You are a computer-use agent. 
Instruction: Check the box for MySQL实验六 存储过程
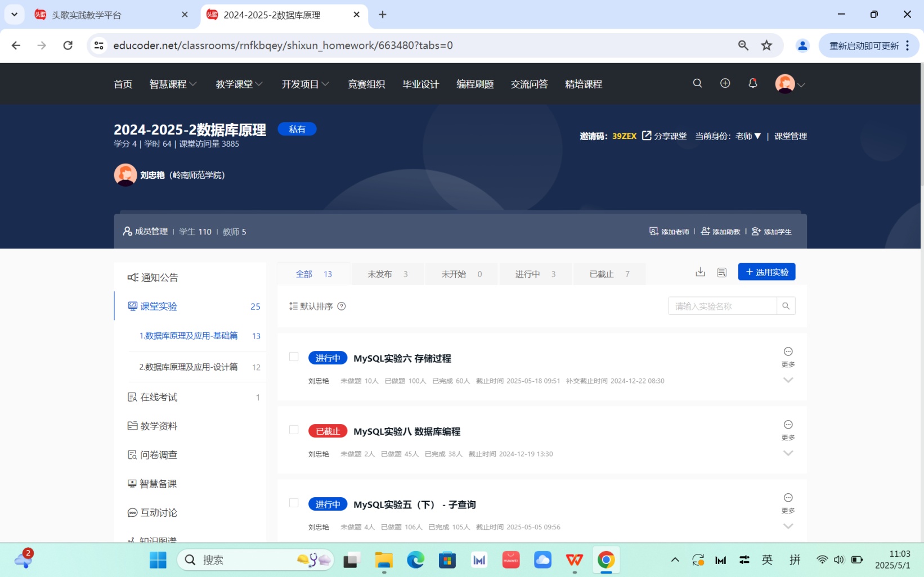coord(294,357)
